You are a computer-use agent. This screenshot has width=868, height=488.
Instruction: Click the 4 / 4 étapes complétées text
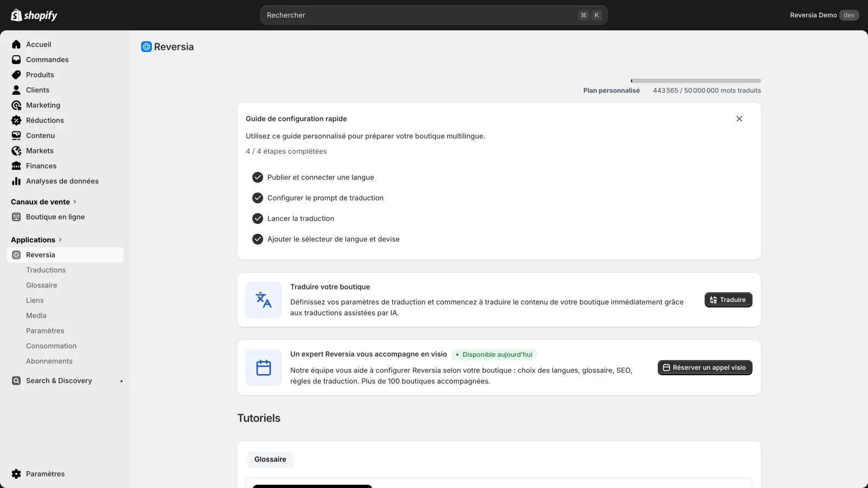click(x=286, y=151)
